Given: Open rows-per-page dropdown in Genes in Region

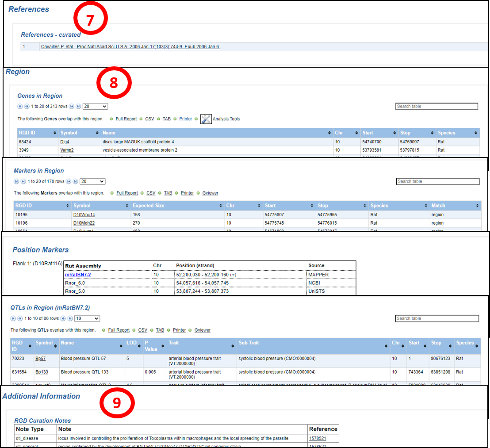Looking at the screenshot, I should (95, 107).
